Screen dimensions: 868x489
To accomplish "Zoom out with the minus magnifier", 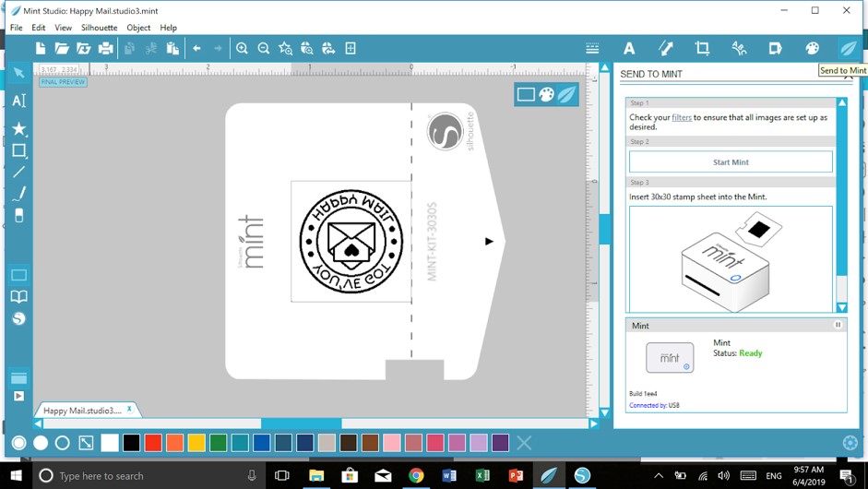I will (x=264, y=48).
